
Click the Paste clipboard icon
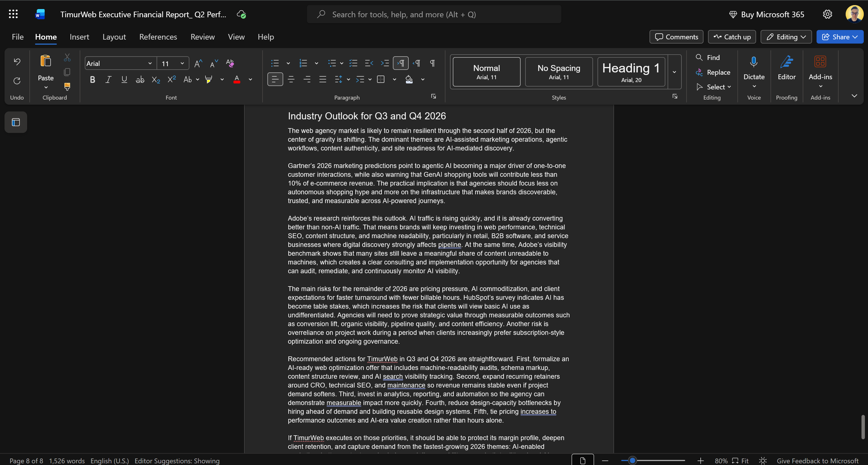[46, 61]
